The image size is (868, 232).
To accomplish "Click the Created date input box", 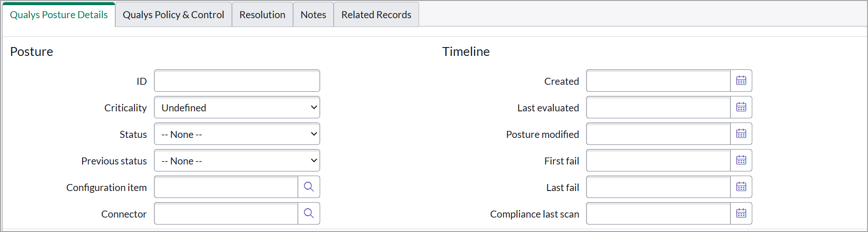I will point(658,81).
